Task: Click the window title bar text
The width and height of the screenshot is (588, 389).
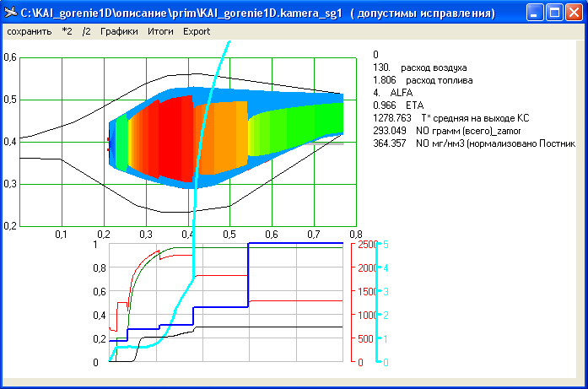Action: (x=257, y=14)
